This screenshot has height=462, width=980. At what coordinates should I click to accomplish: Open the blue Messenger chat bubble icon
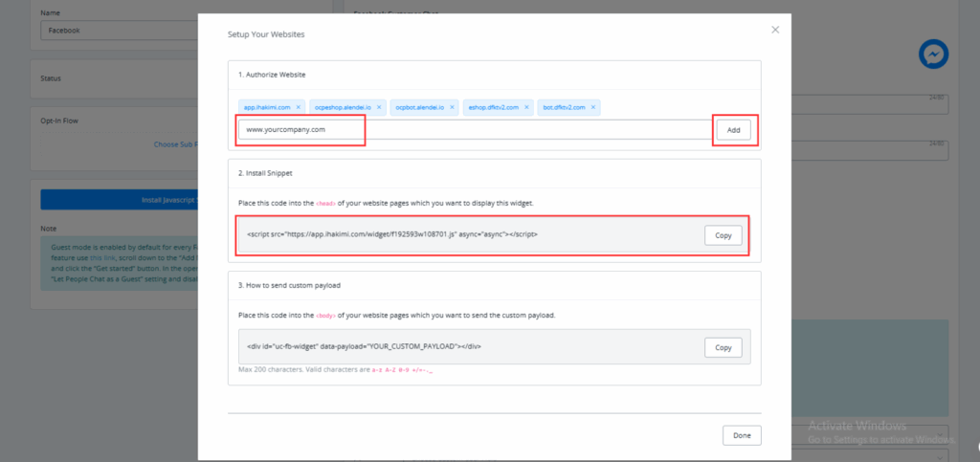(933, 55)
